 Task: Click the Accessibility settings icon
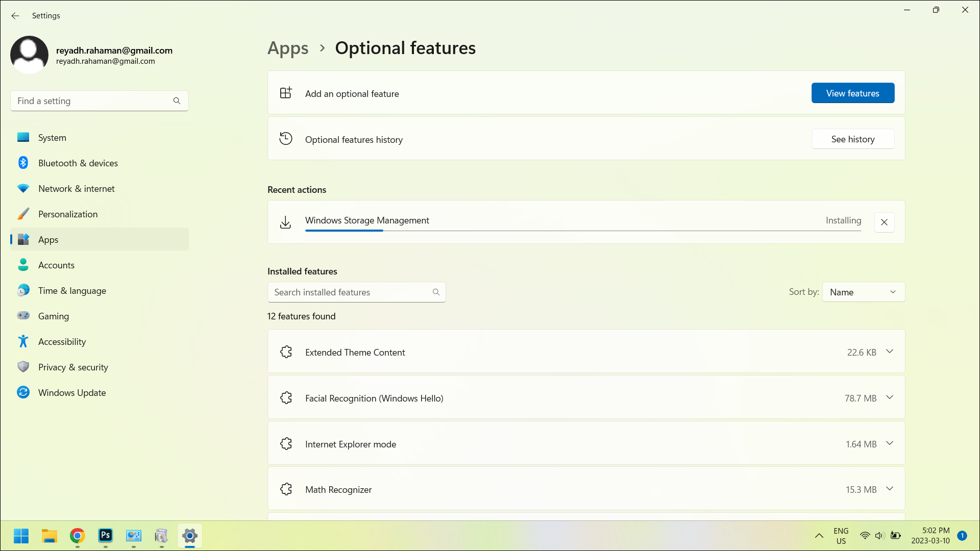[23, 341]
